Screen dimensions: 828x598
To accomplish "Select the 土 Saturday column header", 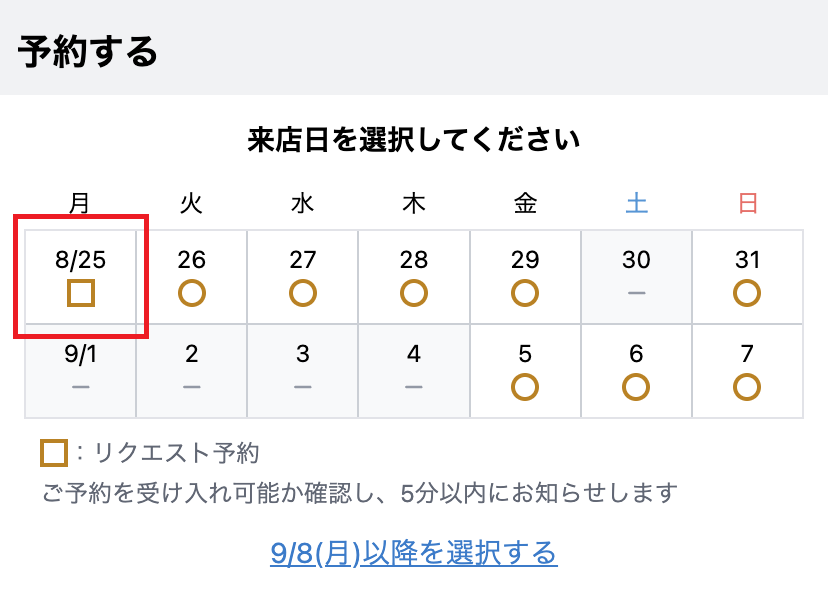I will [x=636, y=203].
